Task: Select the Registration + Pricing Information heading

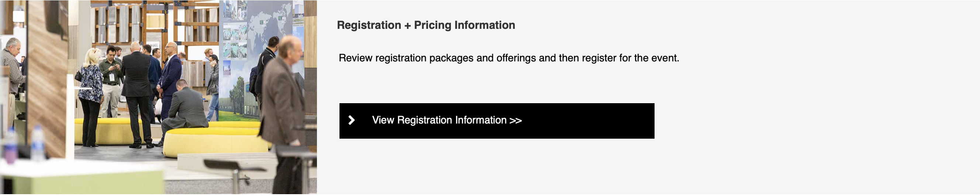Action: (x=426, y=25)
